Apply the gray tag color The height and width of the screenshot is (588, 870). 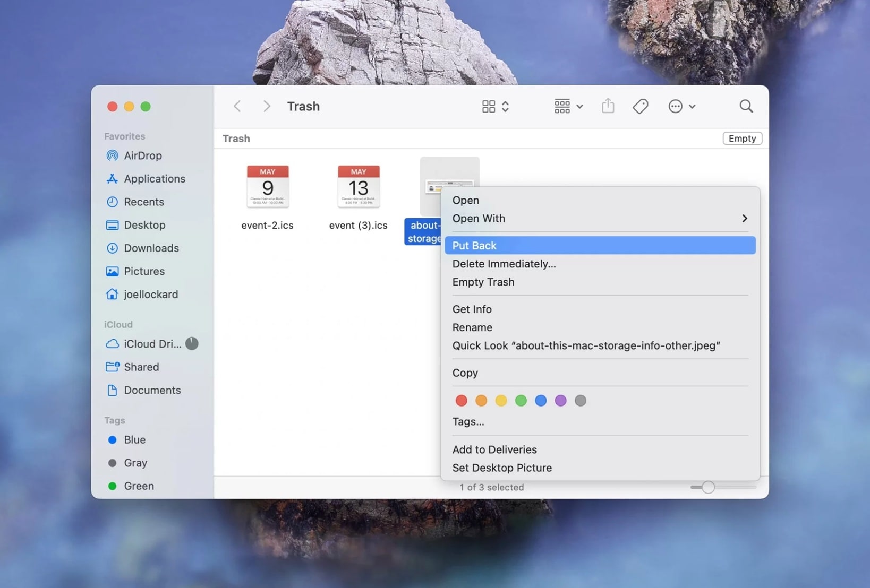click(x=581, y=400)
